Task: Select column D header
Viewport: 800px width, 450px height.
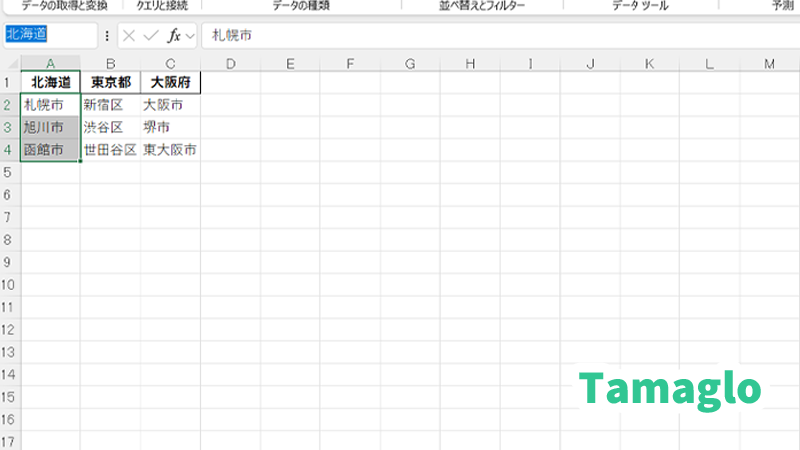Action: (x=230, y=65)
